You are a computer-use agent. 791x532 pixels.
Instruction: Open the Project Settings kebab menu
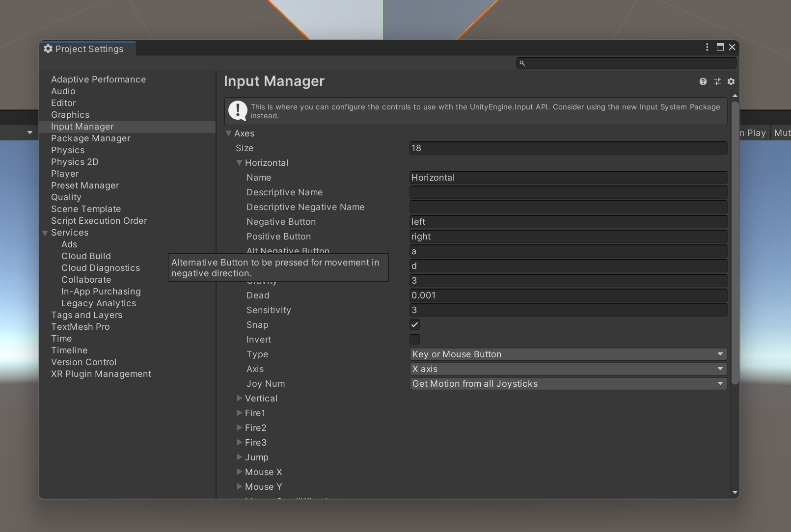point(707,47)
